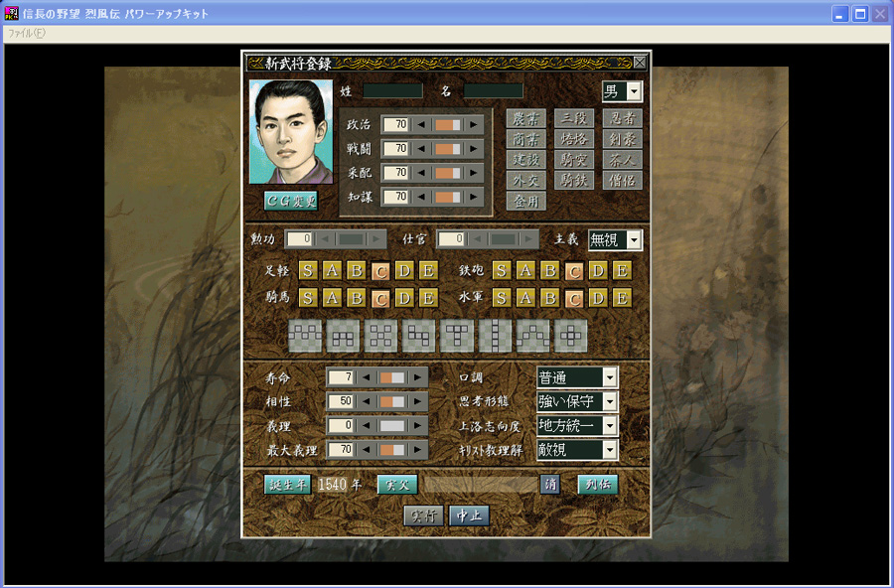Decrease 政治 with its left arrow

(421, 124)
